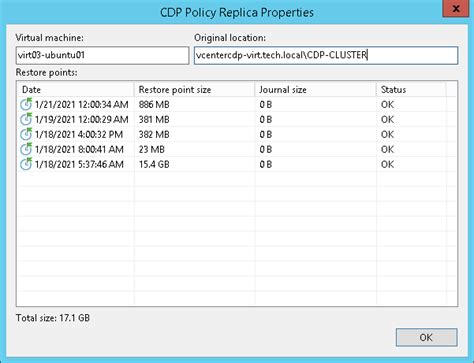The image size is (474, 363).
Task: Click OK status in the 886 MB row
Action: [387, 105]
